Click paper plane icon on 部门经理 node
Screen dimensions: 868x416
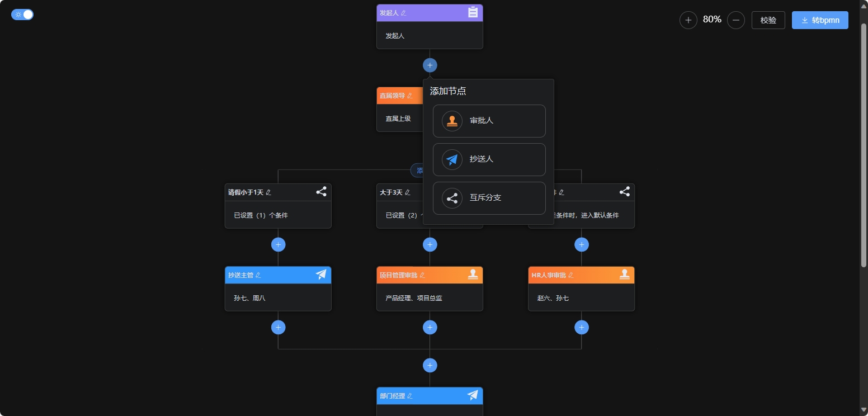473,395
